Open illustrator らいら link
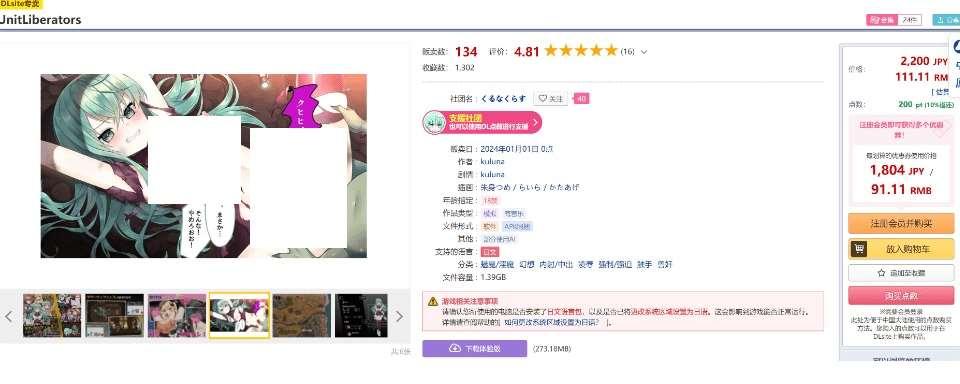 click(530, 187)
